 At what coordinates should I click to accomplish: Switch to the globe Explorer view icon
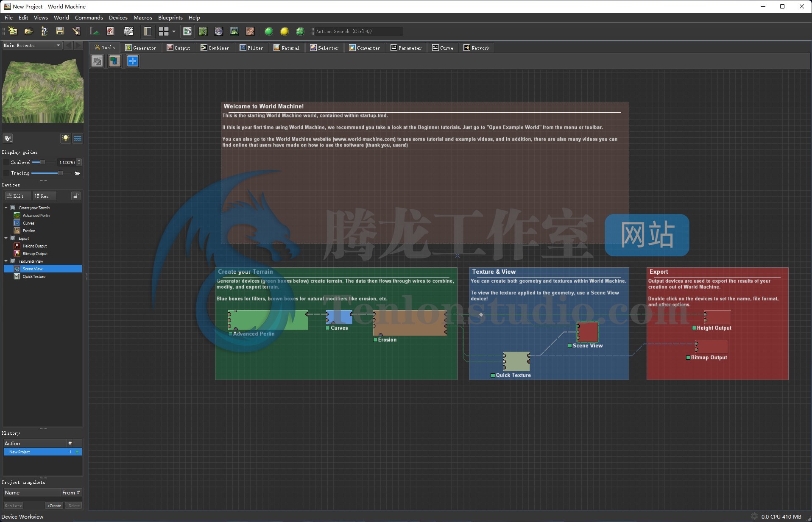[x=218, y=31]
